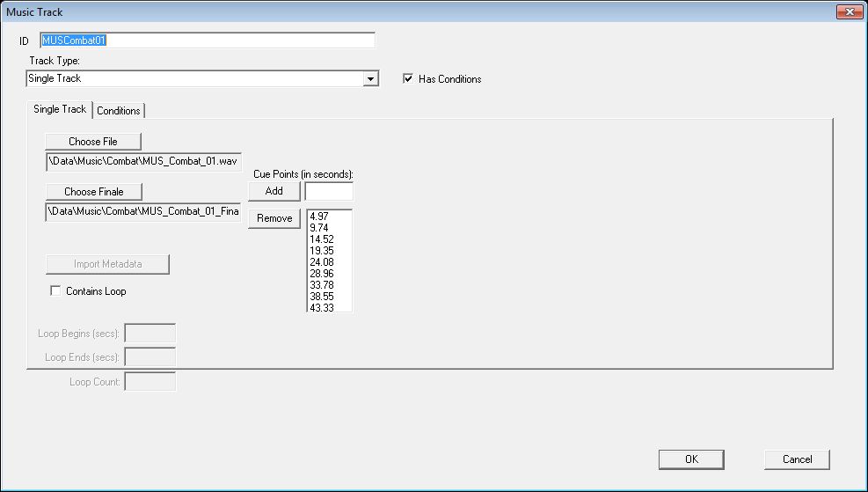Click the Loop Count field
Viewport: 868px width, 492px height.
(150, 382)
